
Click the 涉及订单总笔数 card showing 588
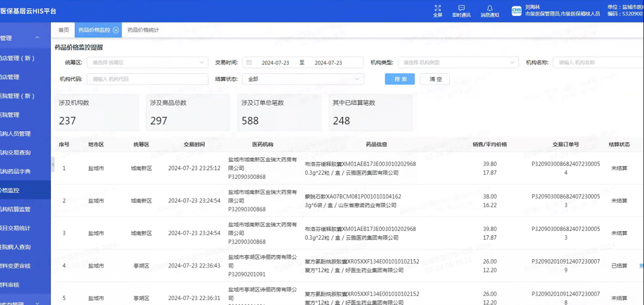(279, 112)
